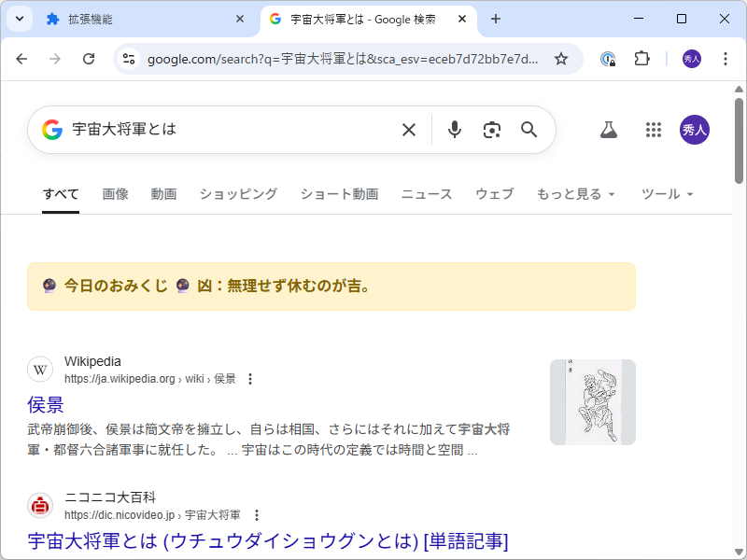This screenshot has width=747, height=560.
Task: Open Google Lens camera search
Action: (x=491, y=130)
